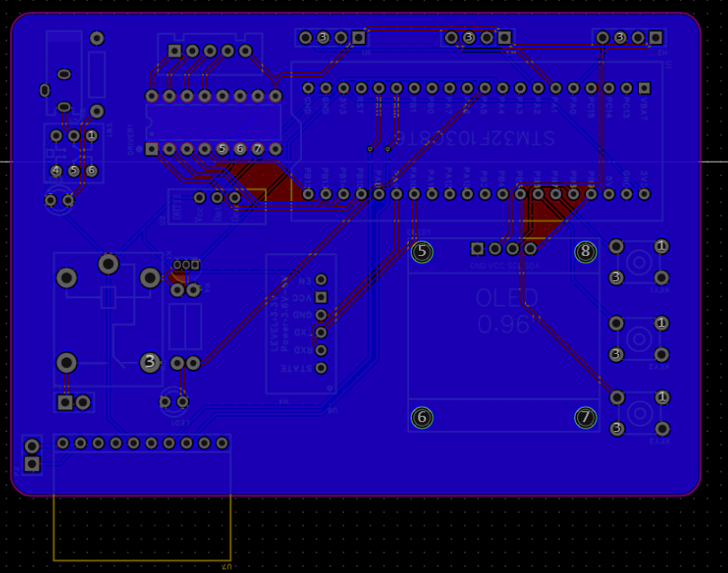This screenshot has height=573, width=728.
Task: Select OLED mounting hole number 7
Action: point(585,418)
